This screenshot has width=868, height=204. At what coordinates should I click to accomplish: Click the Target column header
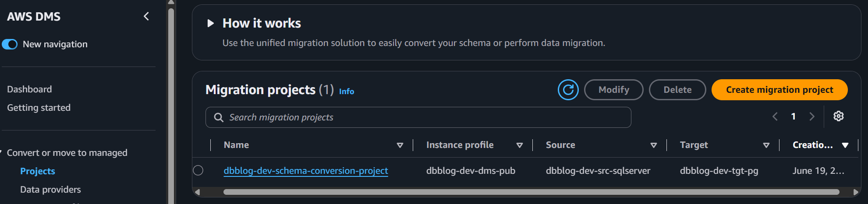[x=694, y=145]
